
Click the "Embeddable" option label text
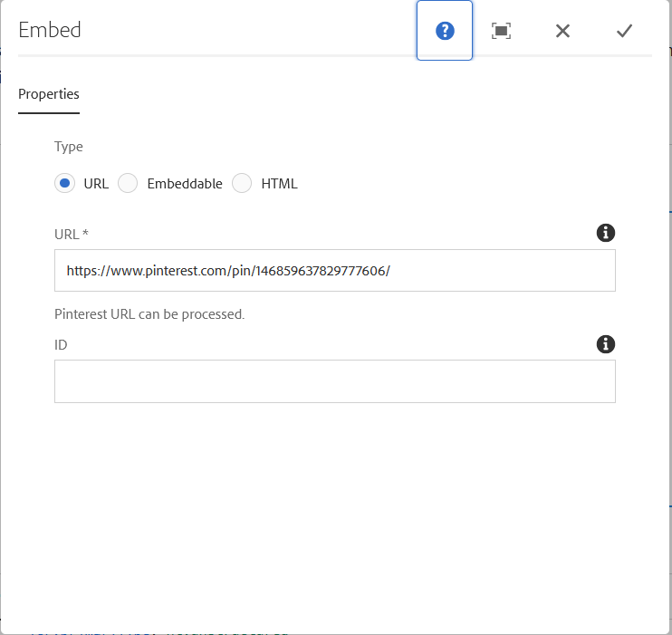click(x=184, y=183)
